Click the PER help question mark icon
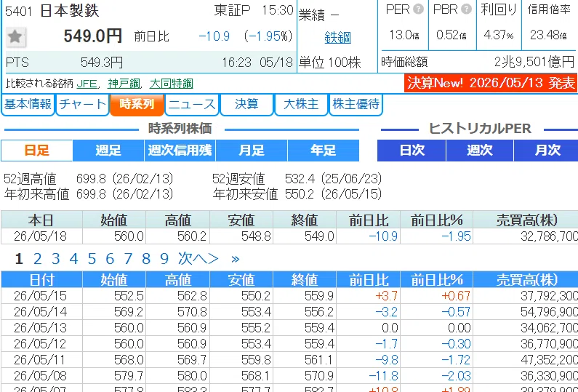 coord(418,9)
